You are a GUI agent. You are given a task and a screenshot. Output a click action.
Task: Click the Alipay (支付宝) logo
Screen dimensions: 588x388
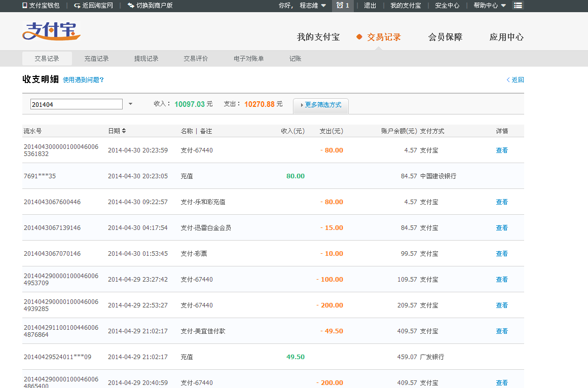51,31
